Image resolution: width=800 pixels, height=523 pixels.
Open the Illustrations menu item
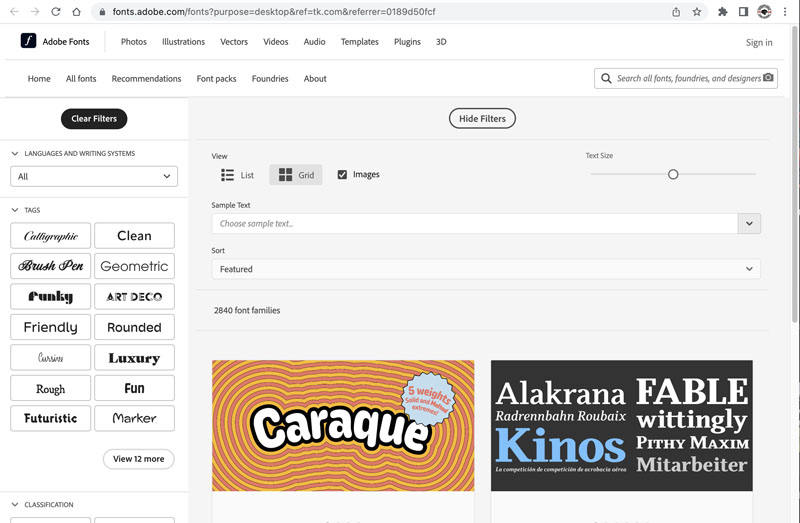coord(183,42)
